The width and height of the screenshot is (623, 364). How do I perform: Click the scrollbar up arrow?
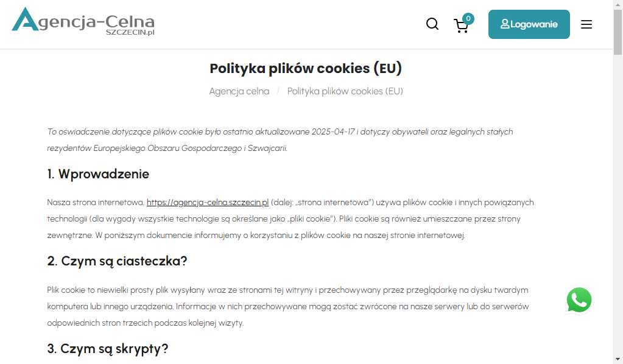pos(618,4)
